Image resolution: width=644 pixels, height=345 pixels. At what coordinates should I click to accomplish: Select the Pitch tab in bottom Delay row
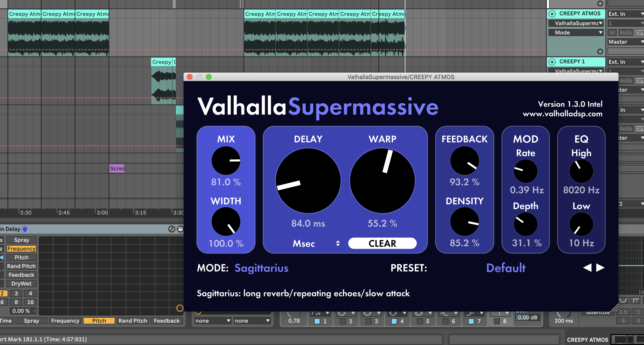pyautogui.click(x=99, y=321)
